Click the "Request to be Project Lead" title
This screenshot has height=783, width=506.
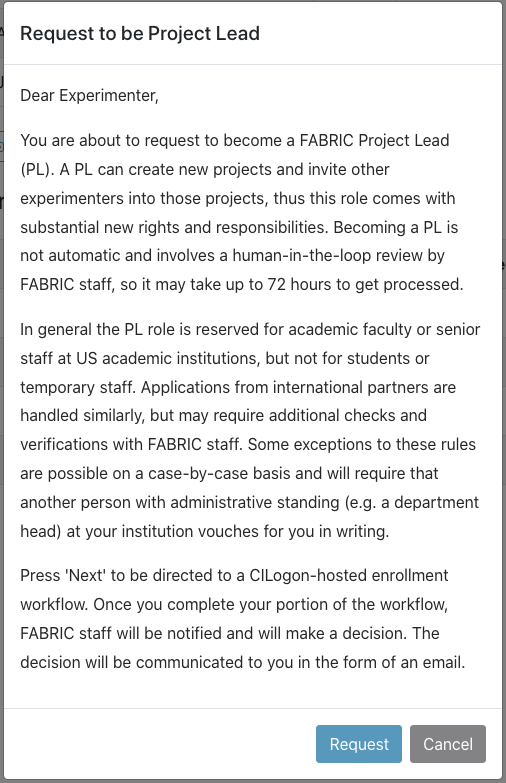[140, 33]
